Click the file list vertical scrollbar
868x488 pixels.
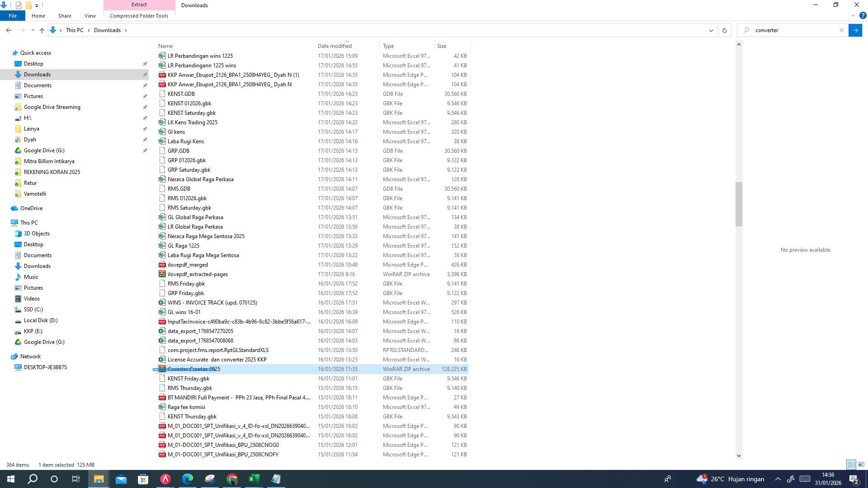coord(738,203)
